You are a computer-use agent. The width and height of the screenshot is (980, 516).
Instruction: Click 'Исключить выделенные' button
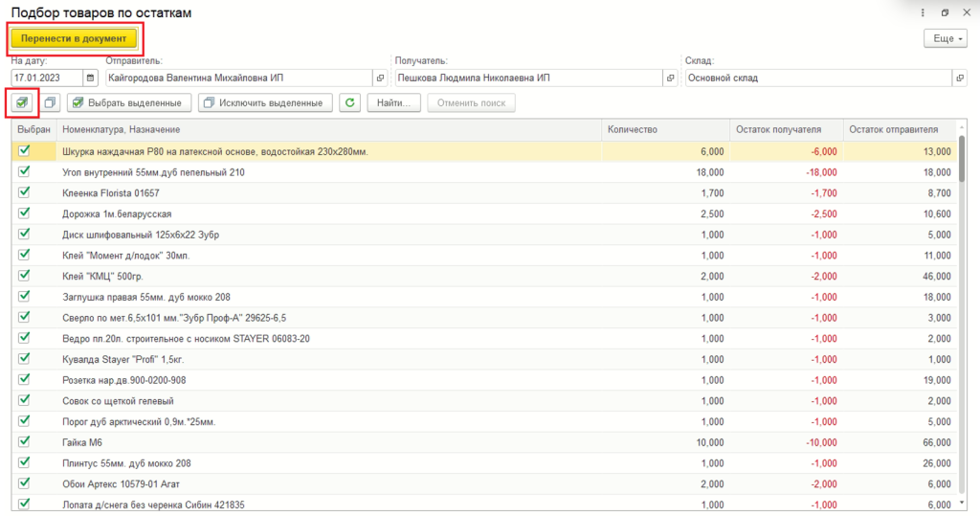pos(265,102)
